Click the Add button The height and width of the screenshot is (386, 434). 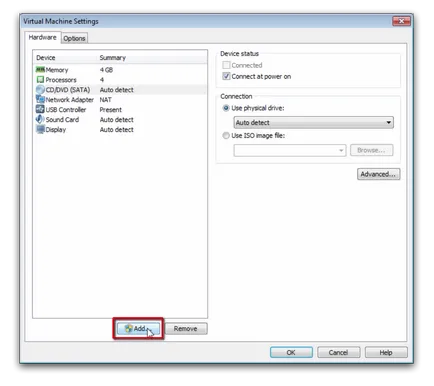coord(138,329)
